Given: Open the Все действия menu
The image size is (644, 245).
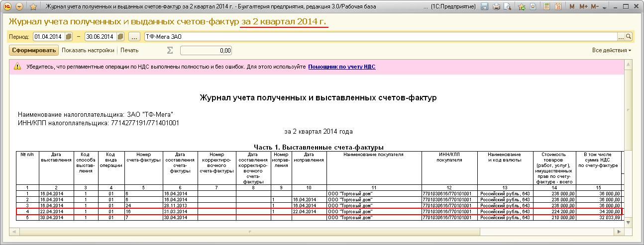Looking at the screenshot, I should tap(612, 50).
